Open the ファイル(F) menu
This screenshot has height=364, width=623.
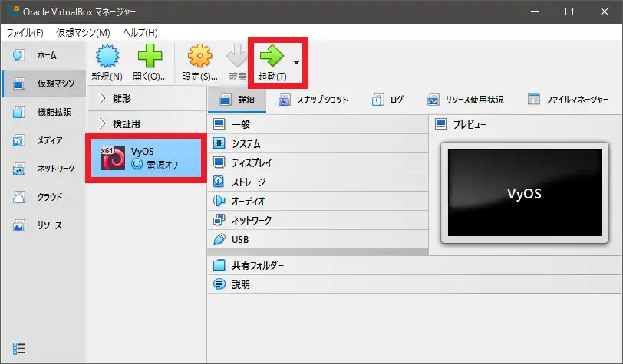pyautogui.click(x=25, y=32)
